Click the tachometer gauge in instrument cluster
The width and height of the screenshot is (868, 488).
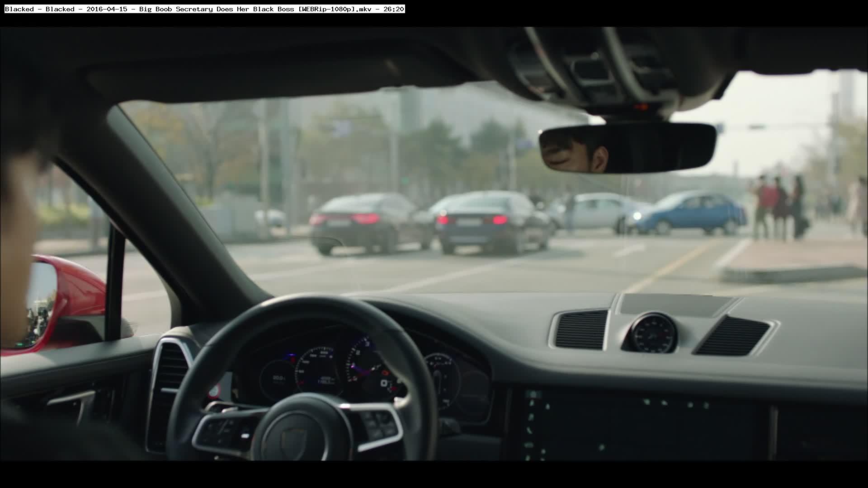click(x=366, y=366)
